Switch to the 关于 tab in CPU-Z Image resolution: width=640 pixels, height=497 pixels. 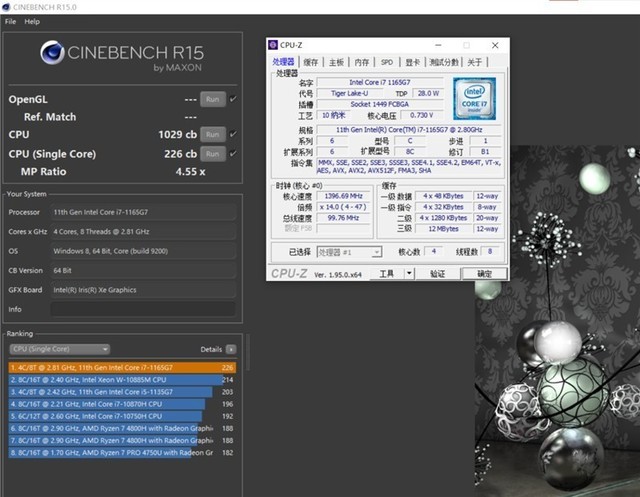tap(475, 62)
